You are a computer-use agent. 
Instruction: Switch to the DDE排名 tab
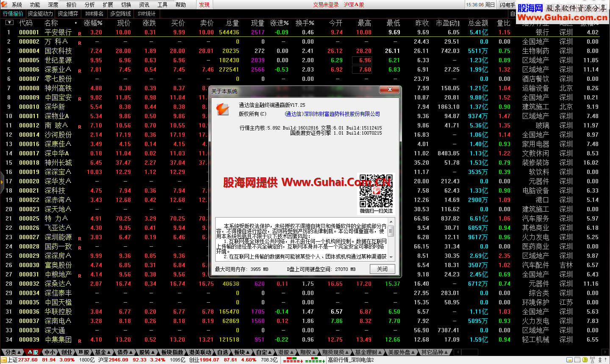tap(94, 14)
